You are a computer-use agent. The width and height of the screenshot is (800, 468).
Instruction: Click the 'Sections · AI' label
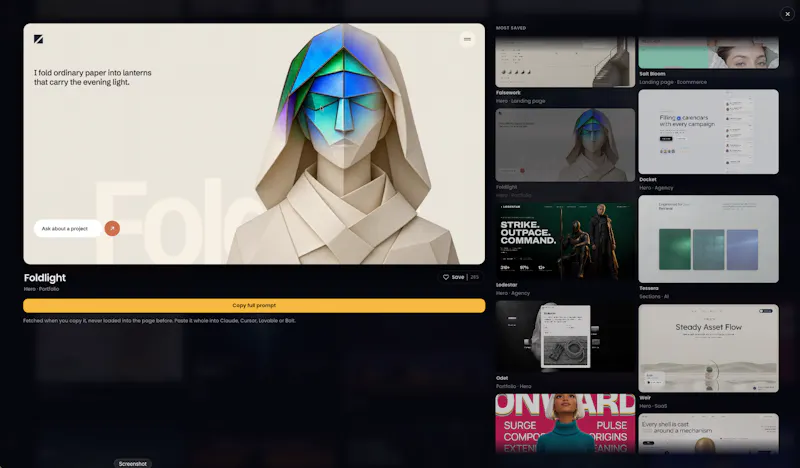[x=654, y=296]
